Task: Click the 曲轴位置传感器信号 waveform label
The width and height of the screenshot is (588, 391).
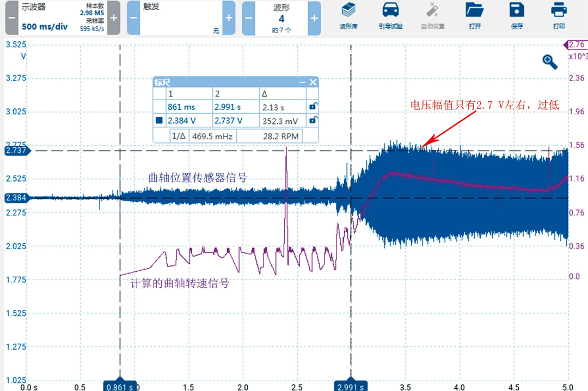Action: [198, 177]
